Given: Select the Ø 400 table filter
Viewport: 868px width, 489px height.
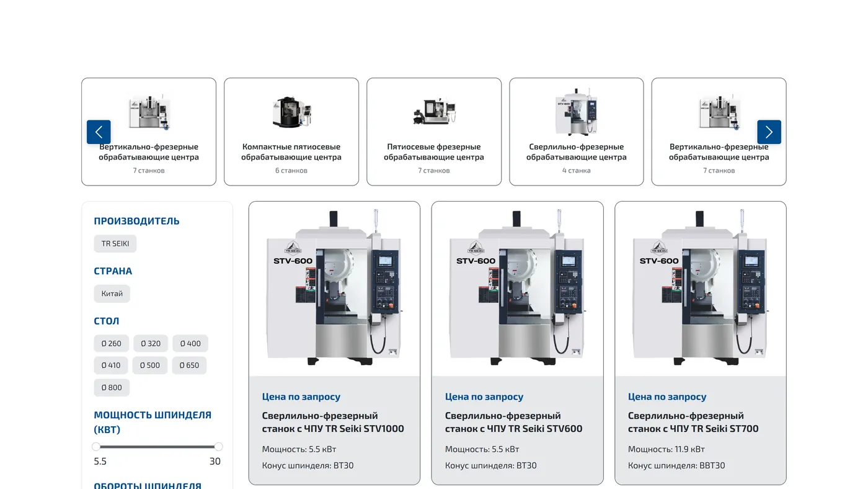Looking at the screenshot, I should 190,343.
